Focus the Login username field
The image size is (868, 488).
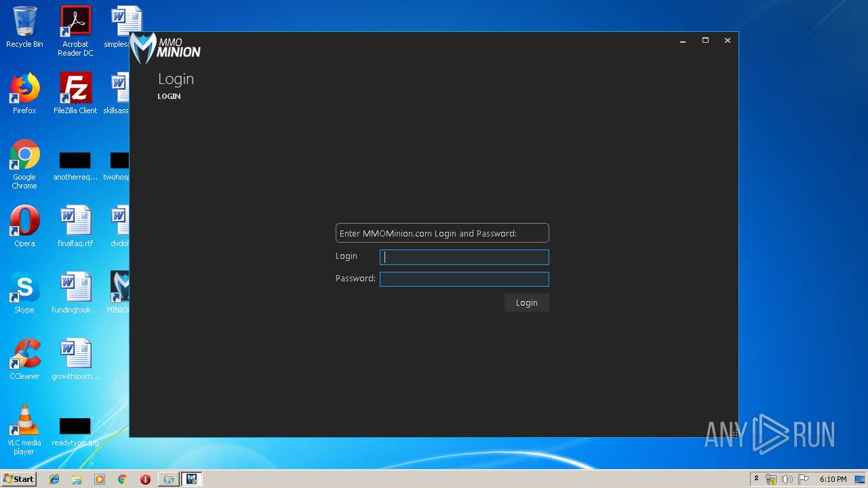(x=465, y=257)
